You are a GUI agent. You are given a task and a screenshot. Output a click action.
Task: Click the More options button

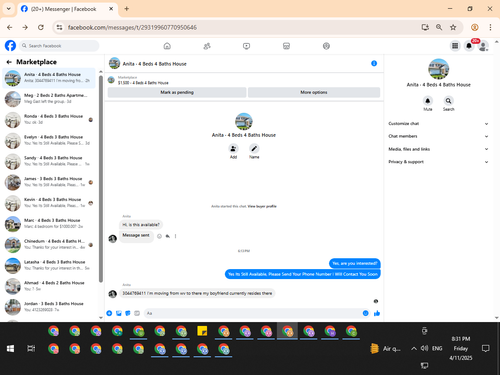coord(314,92)
